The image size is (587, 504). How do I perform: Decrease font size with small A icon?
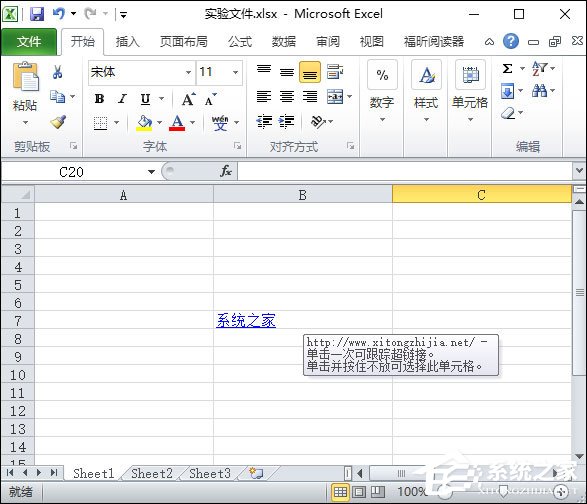click(210, 99)
